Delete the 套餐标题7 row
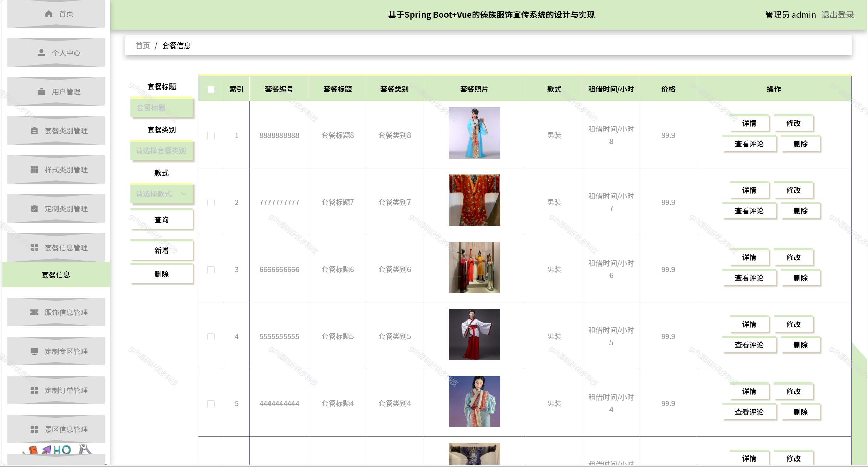Screen dimensions: 868x467 point(801,211)
